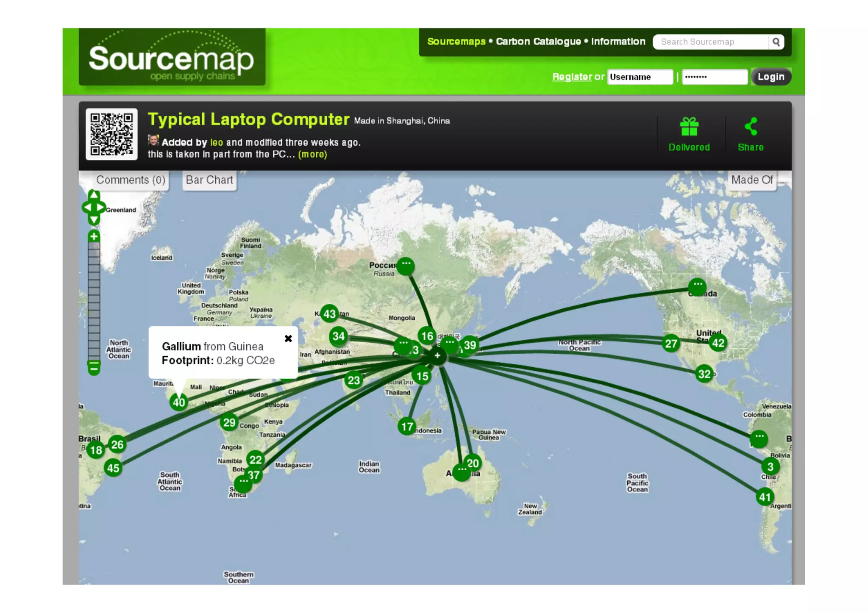
Task: Open the Bar Chart tab
Action: 209,180
